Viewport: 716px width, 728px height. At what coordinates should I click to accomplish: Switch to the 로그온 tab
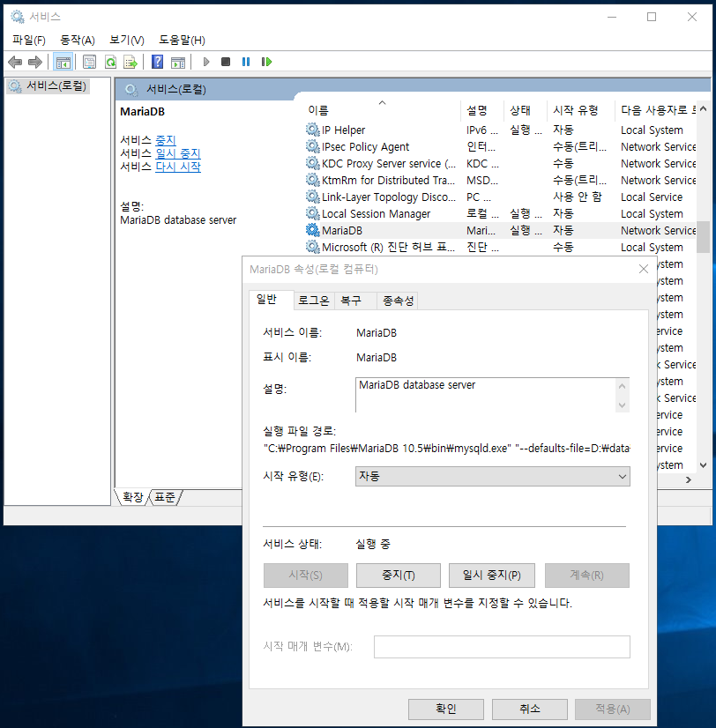click(x=314, y=301)
